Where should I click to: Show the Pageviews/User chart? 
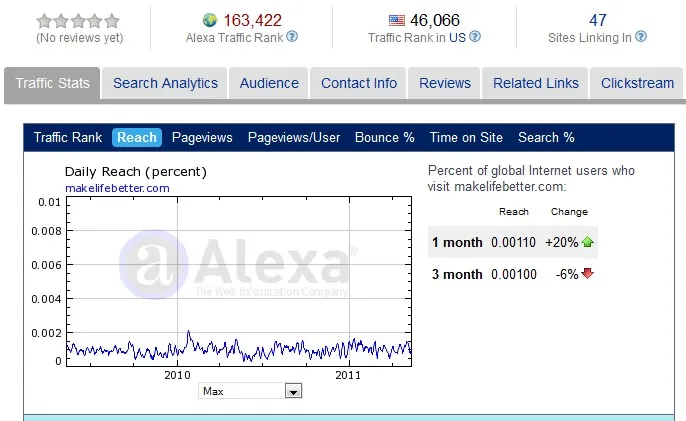click(x=294, y=137)
